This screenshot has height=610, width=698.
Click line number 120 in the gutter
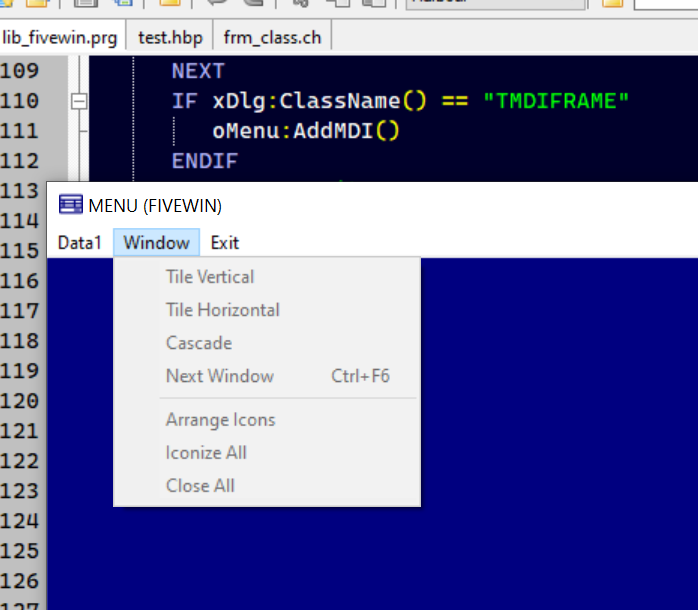click(20, 401)
